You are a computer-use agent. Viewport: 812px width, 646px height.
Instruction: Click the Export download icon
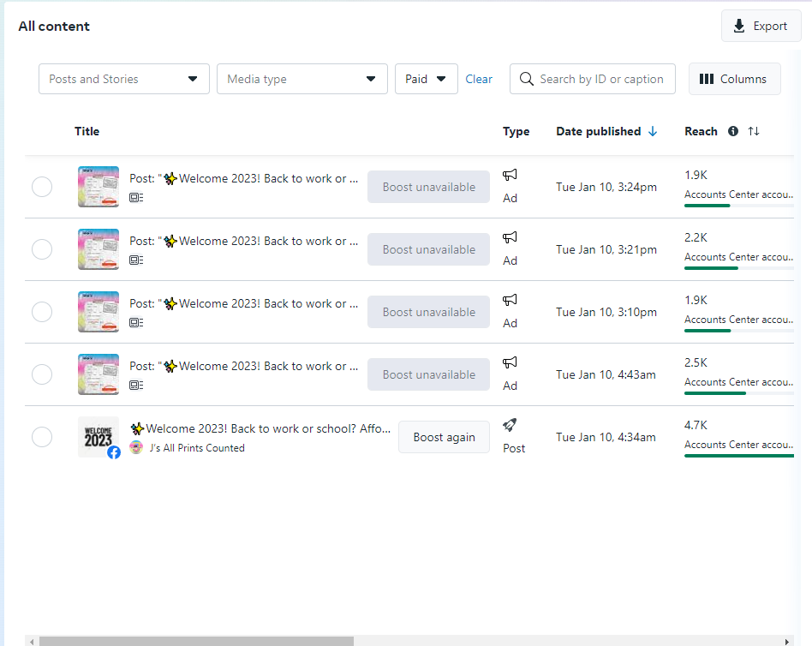(739, 26)
